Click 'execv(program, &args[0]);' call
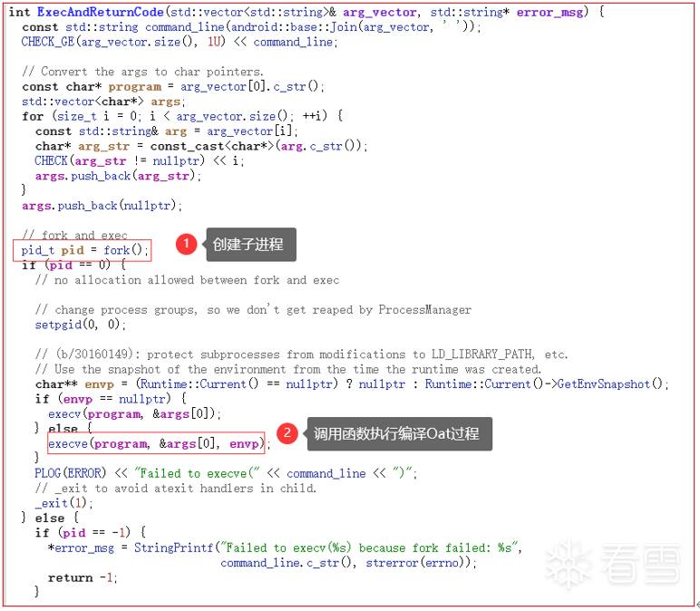This screenshot has height=611, width=700. pyautogui.click(x=134, y=413)
